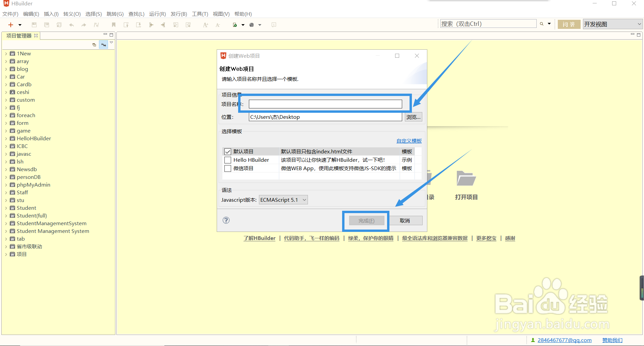Image resolution: width=644 pixels, height=346 pixels.
Task: Open the New button dropdown arrow
Action: point(20,25)
